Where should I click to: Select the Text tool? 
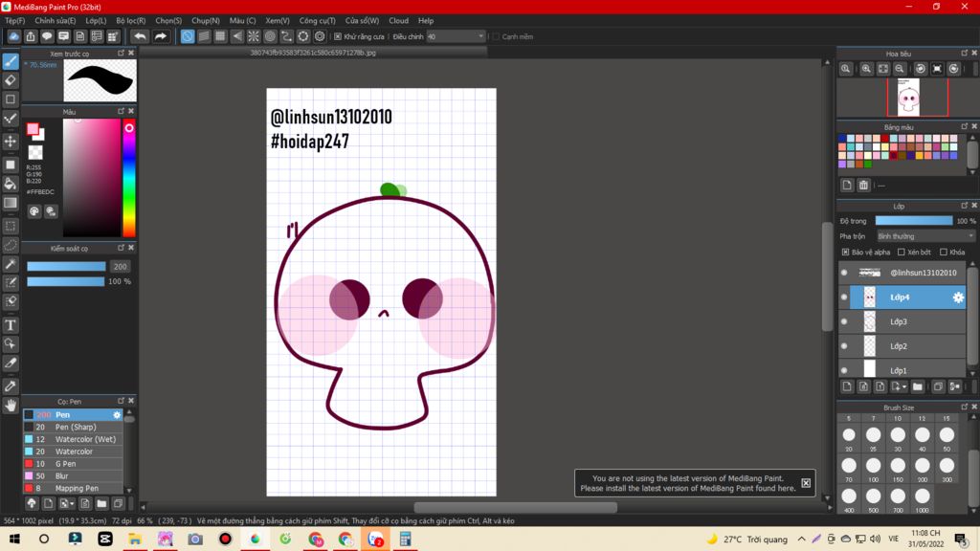(x=11, y=325)
